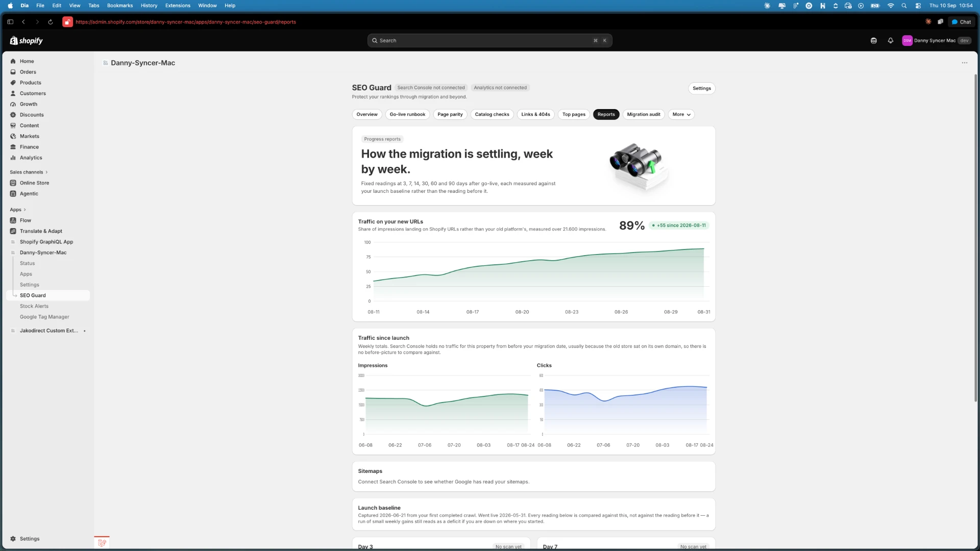980x551 pixels.
Task: Click the Shopify admin Search field
Action: tap(490, 41)
